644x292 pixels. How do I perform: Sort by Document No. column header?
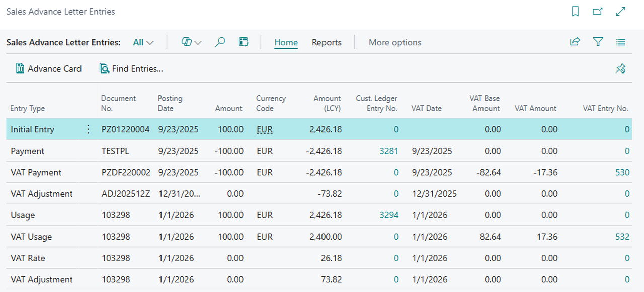[x=119, y=103]
